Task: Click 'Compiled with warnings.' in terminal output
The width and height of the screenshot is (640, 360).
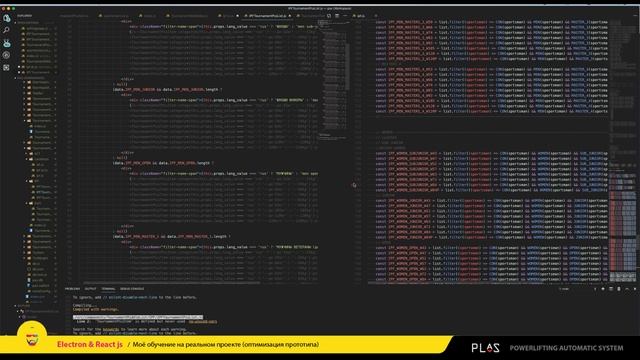Action: [x=95, y=309]
